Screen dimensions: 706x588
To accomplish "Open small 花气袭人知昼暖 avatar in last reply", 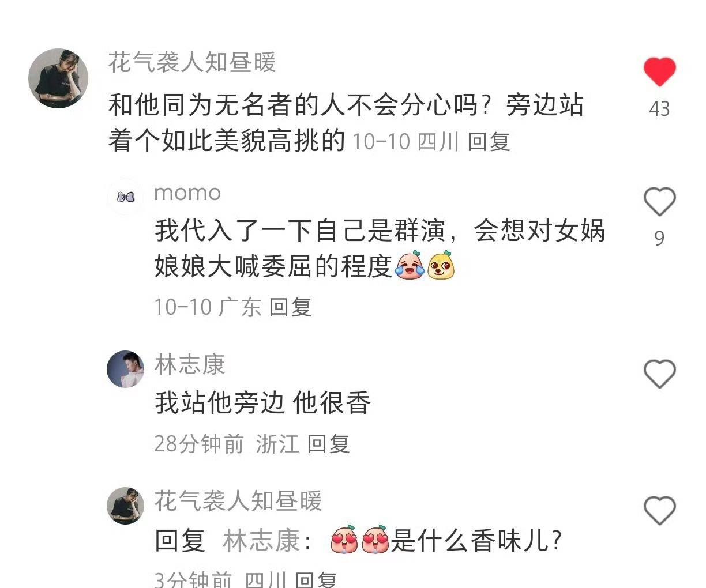I will click(125, 506).
